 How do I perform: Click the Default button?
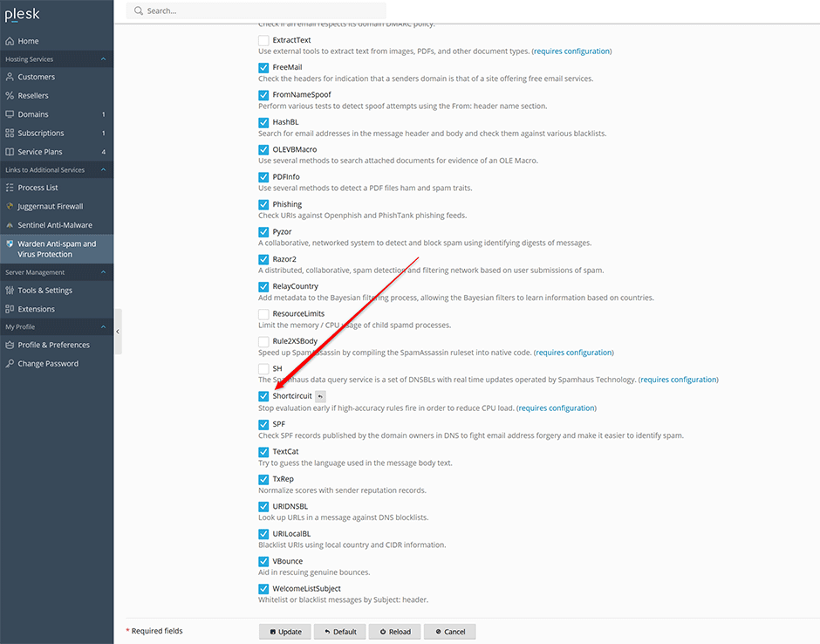[x=340, y=632]
